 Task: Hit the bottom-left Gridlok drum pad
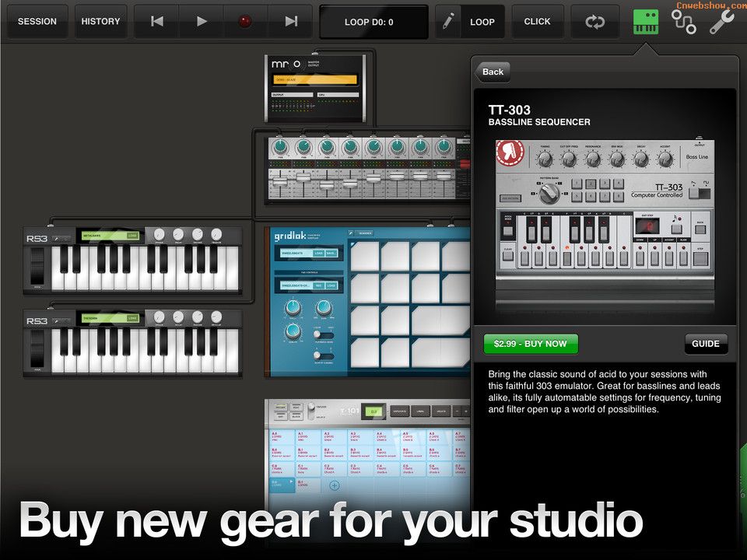365,353
